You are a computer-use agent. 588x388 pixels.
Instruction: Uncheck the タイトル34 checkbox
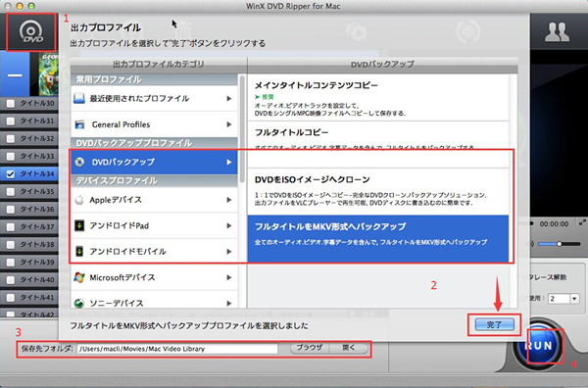[11, 174]
